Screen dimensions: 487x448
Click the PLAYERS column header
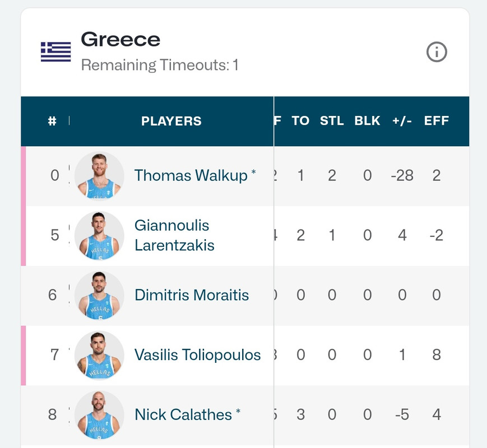171,121
